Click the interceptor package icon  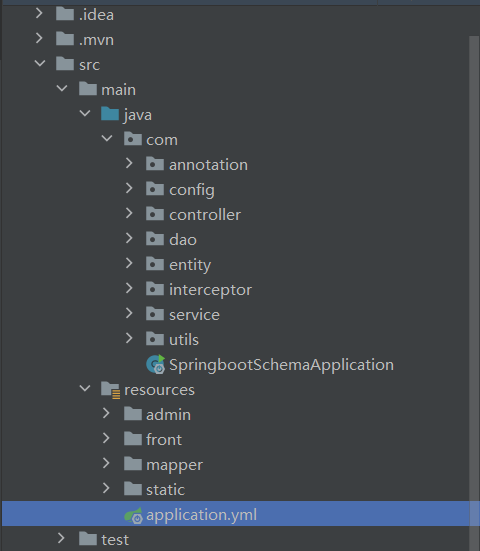click(x=155, y=289)
